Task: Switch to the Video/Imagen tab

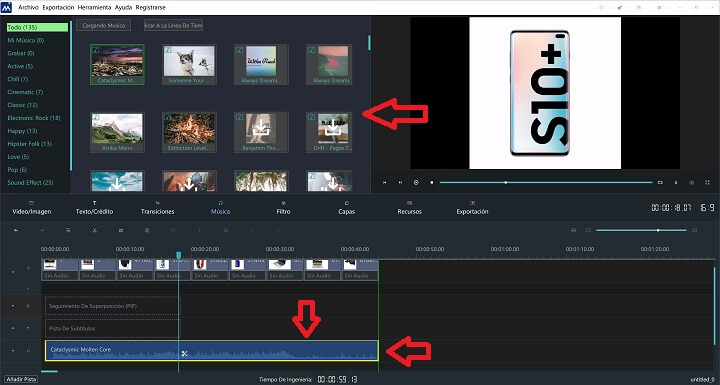Action: point(32,208)
